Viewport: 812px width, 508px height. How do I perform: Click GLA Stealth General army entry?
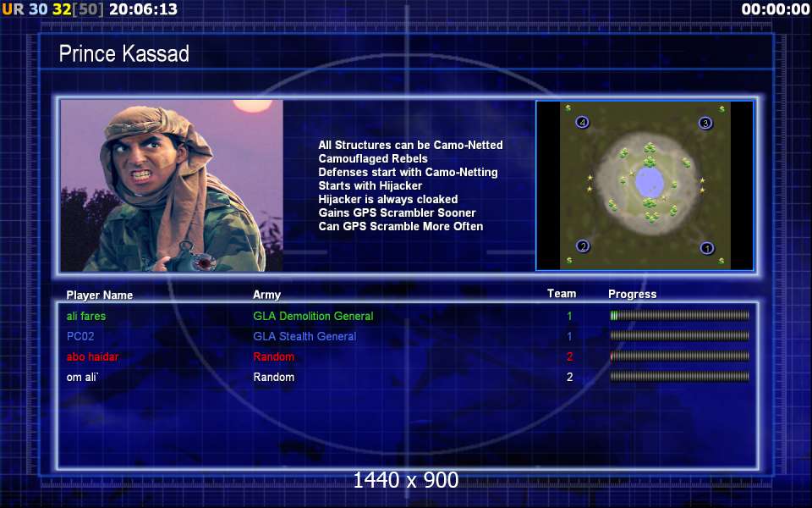[304, 336]
